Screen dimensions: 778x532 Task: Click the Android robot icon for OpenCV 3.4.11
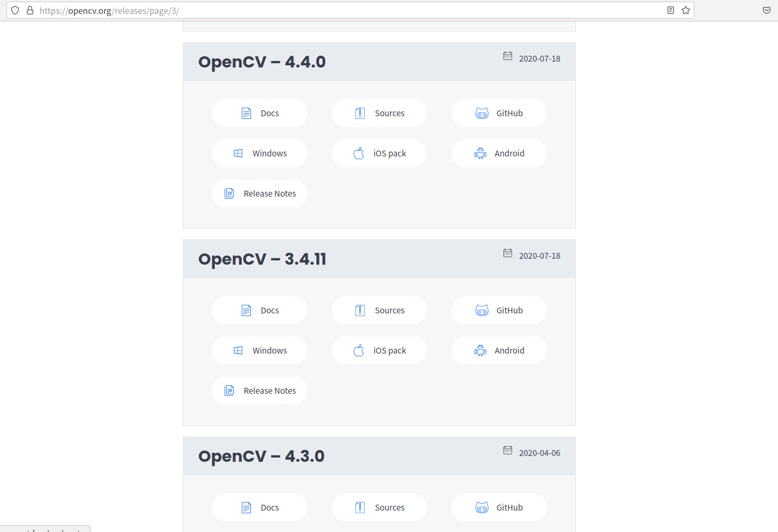[480, 350]
